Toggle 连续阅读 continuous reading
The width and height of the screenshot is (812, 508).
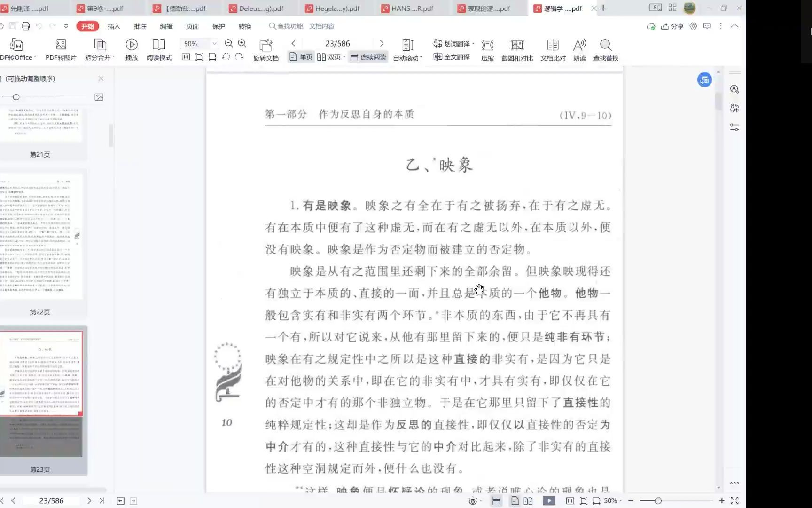tap(368, 57)
